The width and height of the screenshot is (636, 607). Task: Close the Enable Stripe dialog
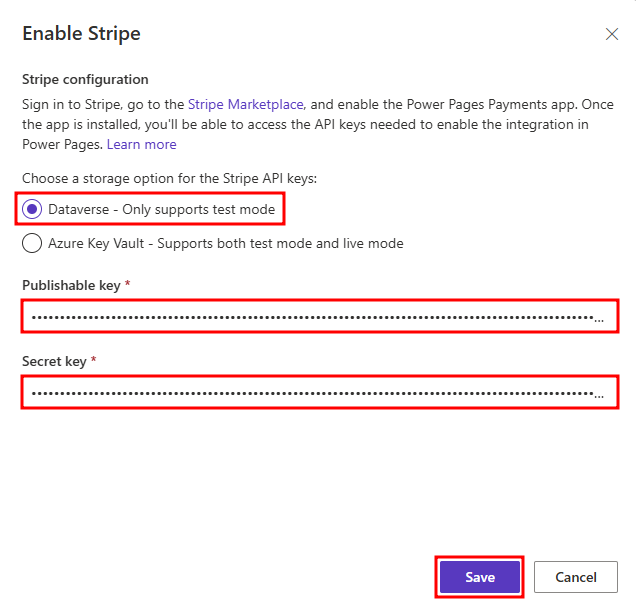point(612,34)
